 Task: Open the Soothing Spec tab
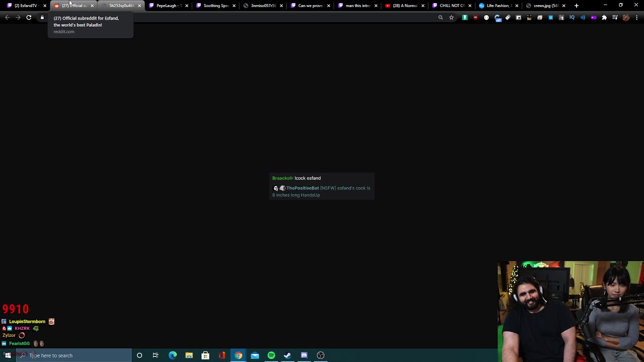click(x=215, y=6)
